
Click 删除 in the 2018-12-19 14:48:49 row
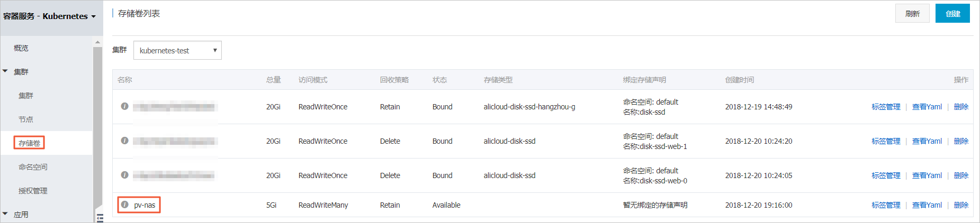(x=961, y=107)
